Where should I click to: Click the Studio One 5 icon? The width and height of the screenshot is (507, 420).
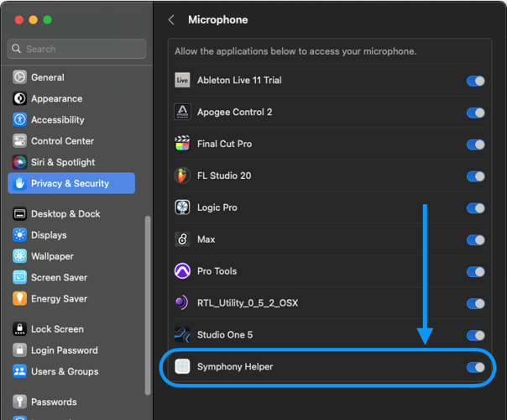182,334
